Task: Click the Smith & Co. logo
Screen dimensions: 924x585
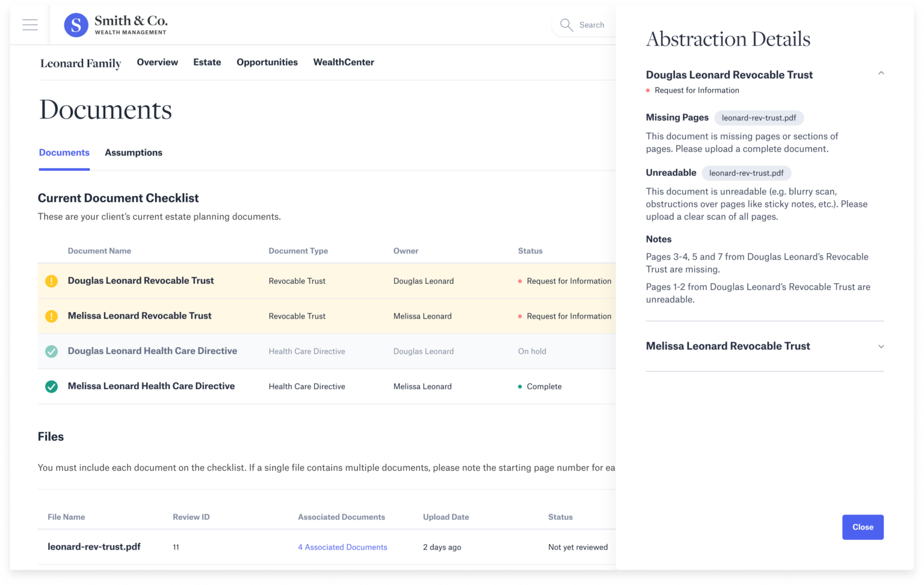Action: click(114, 25)
